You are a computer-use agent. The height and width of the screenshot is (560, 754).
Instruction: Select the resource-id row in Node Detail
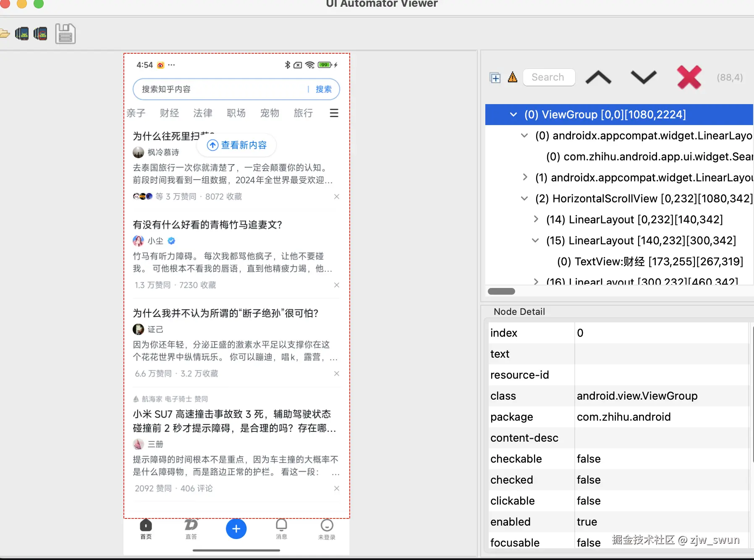tap(619, 375)
